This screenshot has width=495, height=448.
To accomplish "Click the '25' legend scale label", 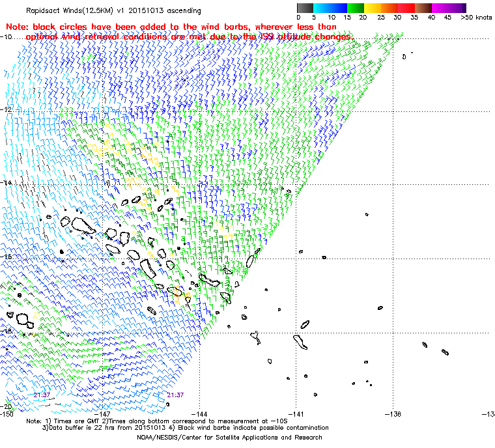I will pos(381,18).
